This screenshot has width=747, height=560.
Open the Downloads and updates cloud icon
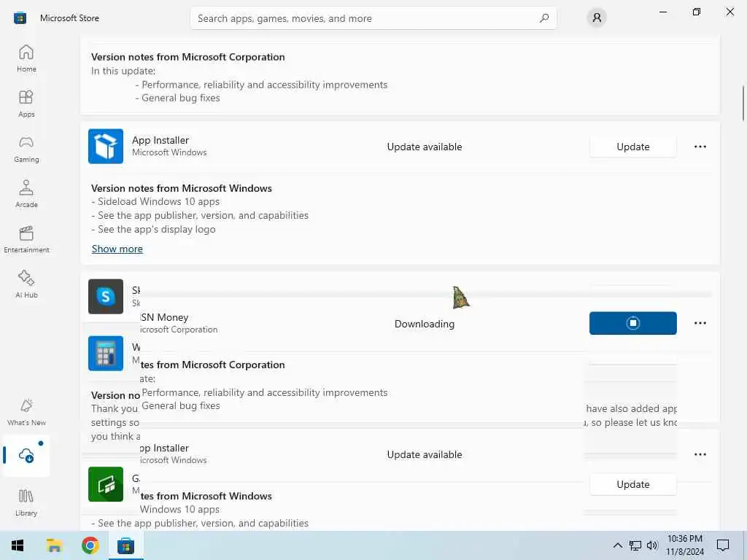click(26, 455)
